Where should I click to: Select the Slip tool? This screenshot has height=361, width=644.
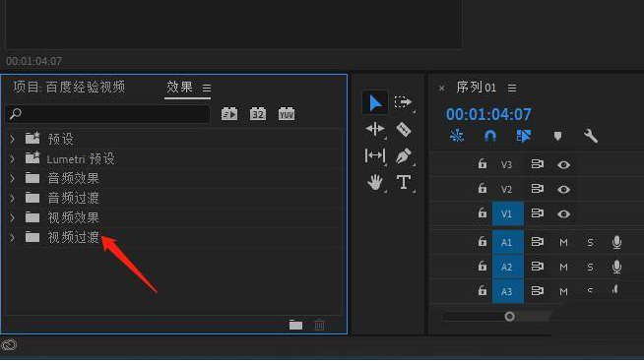[x=375, y=155]
